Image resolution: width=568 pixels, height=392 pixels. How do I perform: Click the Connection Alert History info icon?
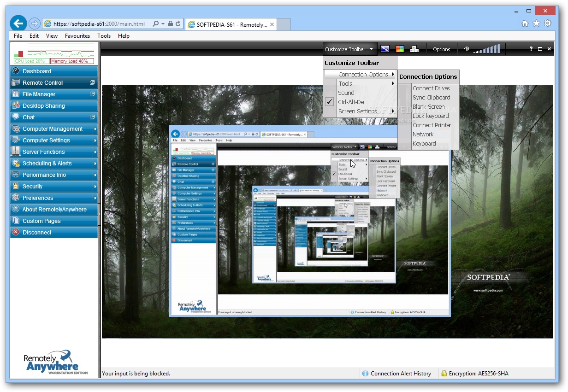(366, 374)
